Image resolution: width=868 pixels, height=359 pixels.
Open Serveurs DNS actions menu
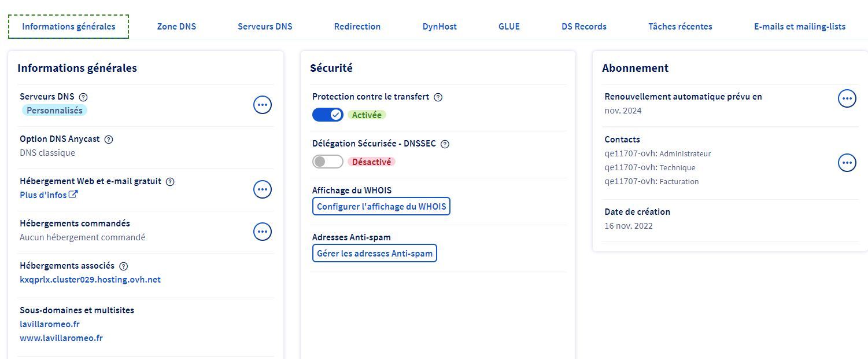pos(263,105)
